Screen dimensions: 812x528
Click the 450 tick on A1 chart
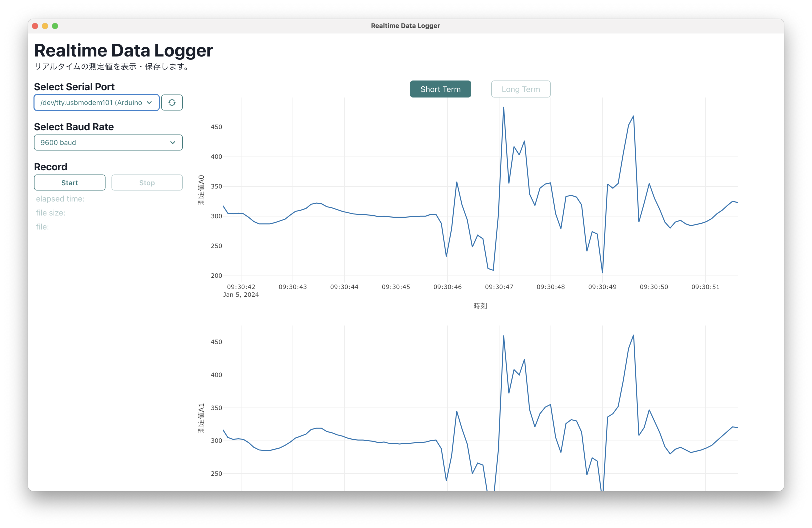click(x=216, y=342)
